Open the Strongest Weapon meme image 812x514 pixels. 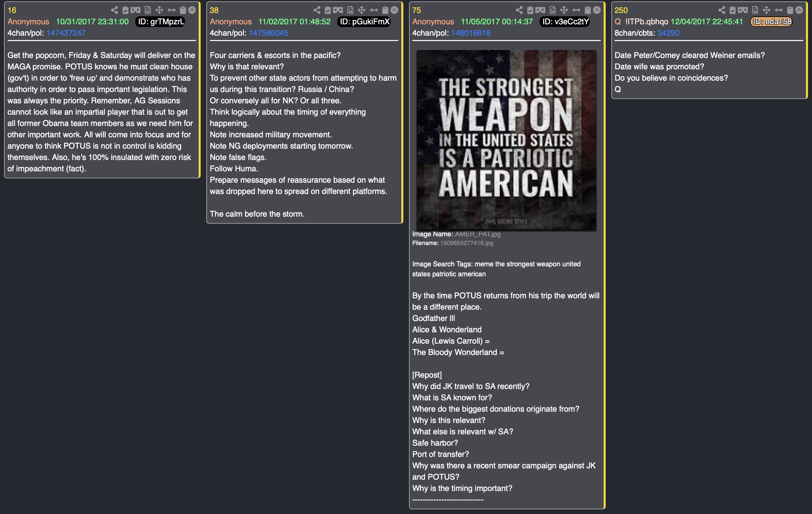click(x=506, y=140)
